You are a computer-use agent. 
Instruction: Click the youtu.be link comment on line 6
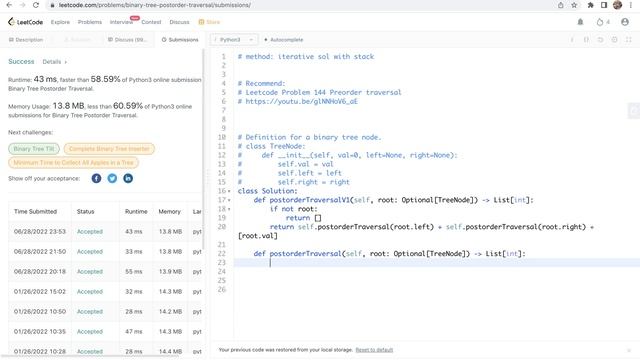[298, 101]
